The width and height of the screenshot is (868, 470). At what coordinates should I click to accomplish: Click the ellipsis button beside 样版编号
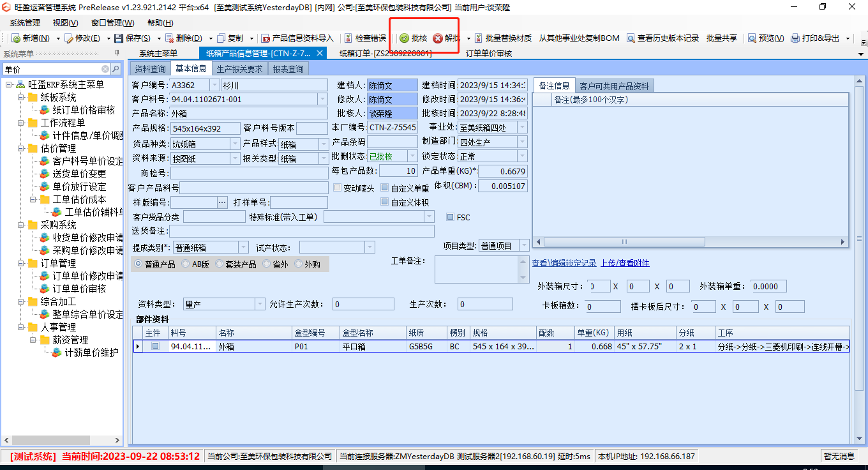coord(222,202)
